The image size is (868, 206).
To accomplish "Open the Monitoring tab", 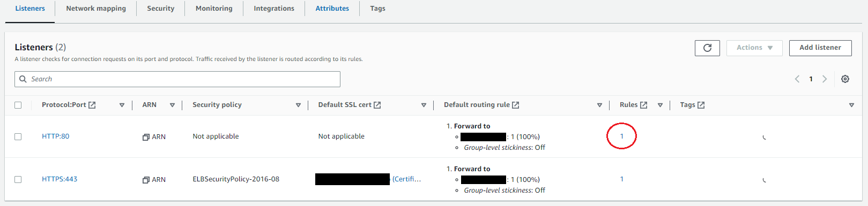I will pyautogui.click(x=214, y=9).
